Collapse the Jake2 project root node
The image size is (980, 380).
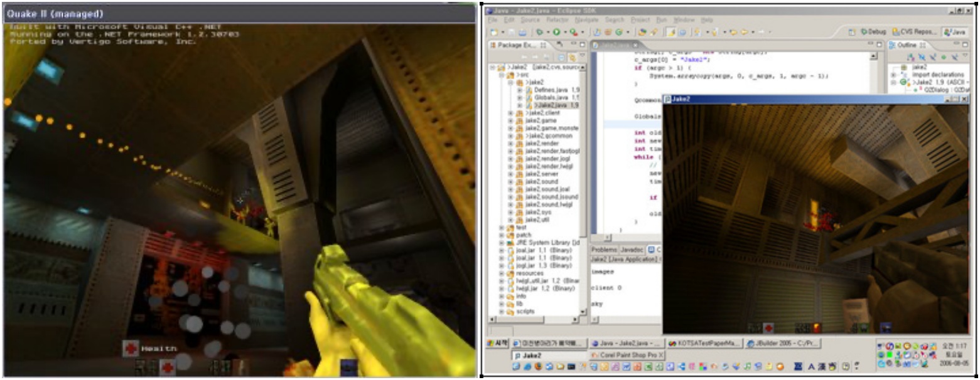tap(493, 67)
